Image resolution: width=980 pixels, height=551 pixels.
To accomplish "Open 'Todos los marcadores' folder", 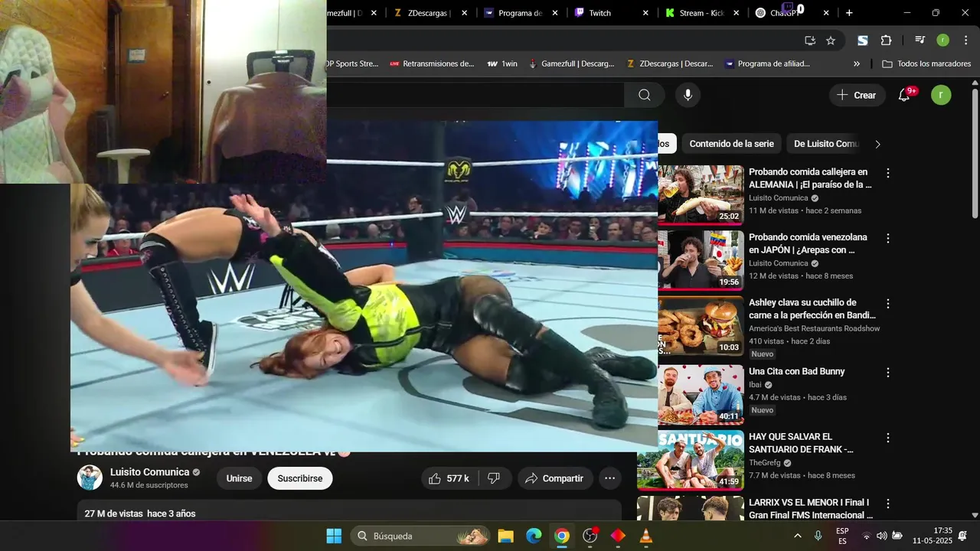I will point(926,64).
